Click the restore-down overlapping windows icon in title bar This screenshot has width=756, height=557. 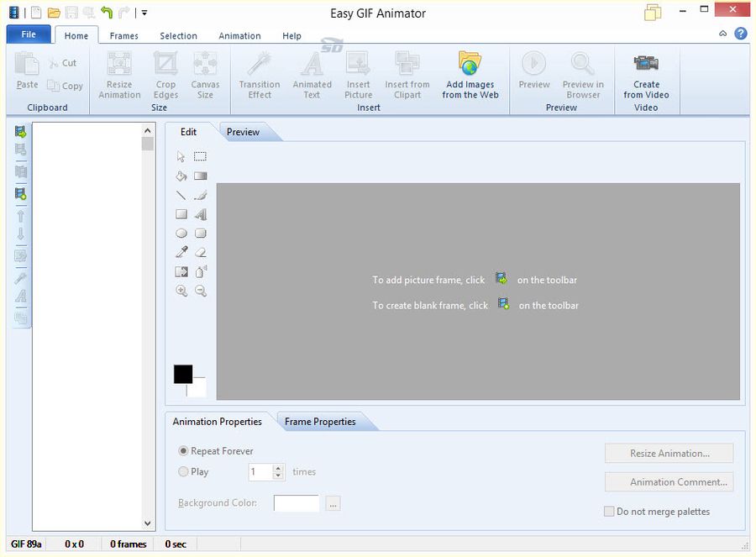point(653,13)
